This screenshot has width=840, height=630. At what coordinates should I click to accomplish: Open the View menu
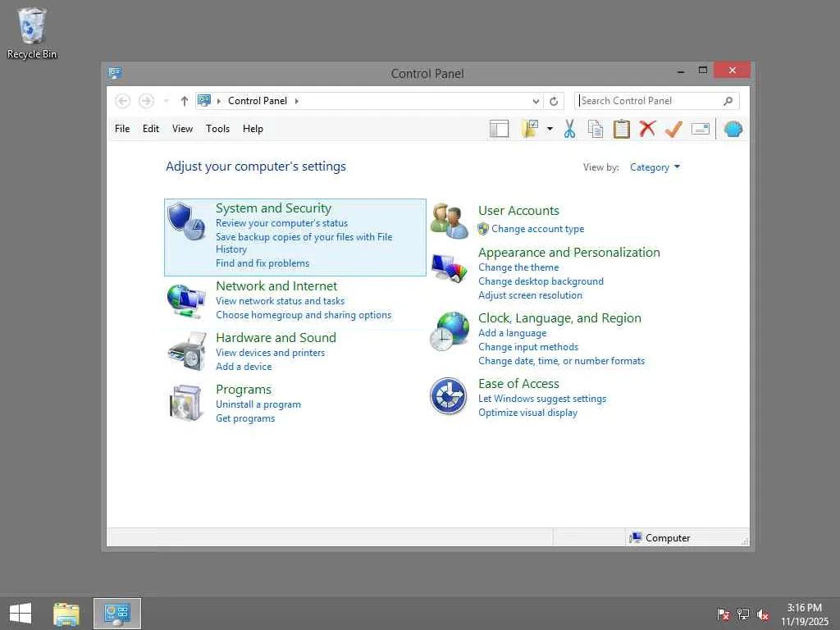tap(182, 129)
